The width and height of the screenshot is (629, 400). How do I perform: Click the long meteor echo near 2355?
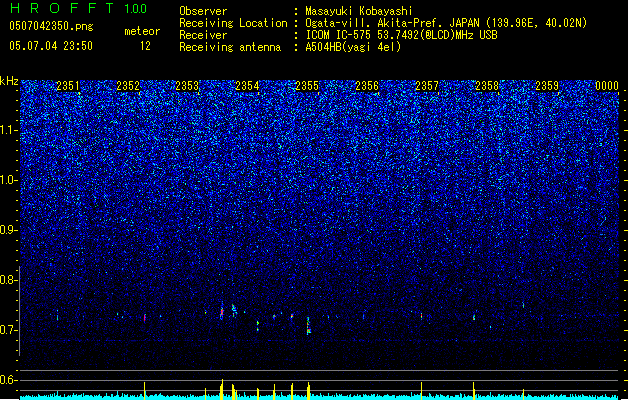(308, 325)
